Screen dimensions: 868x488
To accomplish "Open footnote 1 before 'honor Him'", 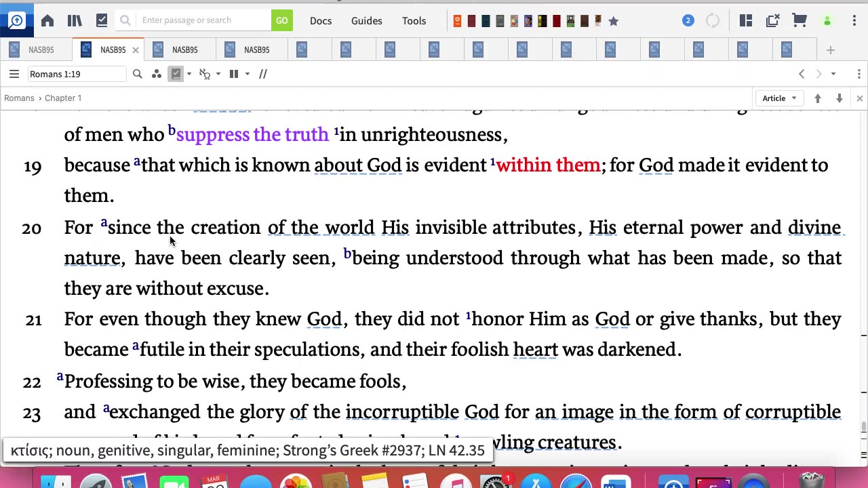I will (x=468, y=315).
